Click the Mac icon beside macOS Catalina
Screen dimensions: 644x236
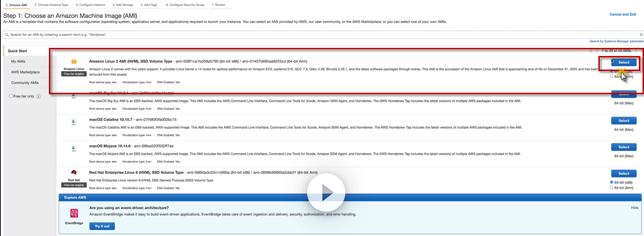pyautogui.click(x=74, y=122)
